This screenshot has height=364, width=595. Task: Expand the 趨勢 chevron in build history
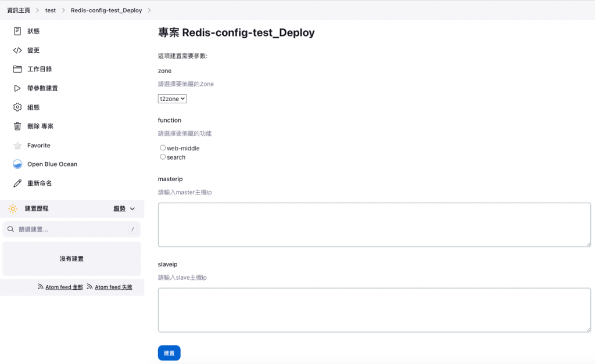point(132,208)
